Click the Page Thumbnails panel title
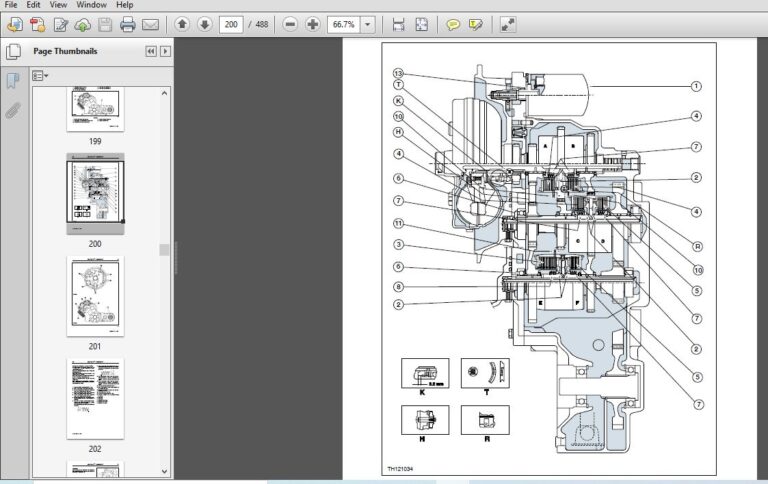 click(x=65, y=51)
